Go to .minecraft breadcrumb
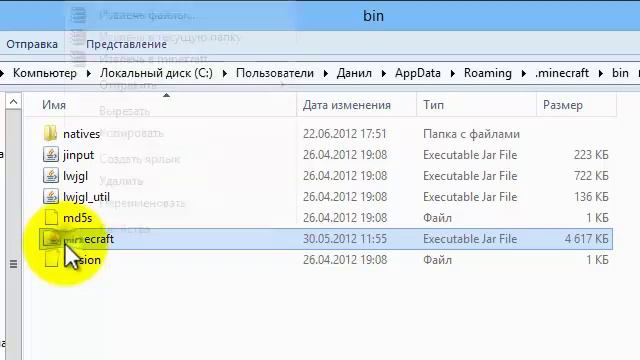This screenshot has width=640, height=360. [x=562, y=73]
